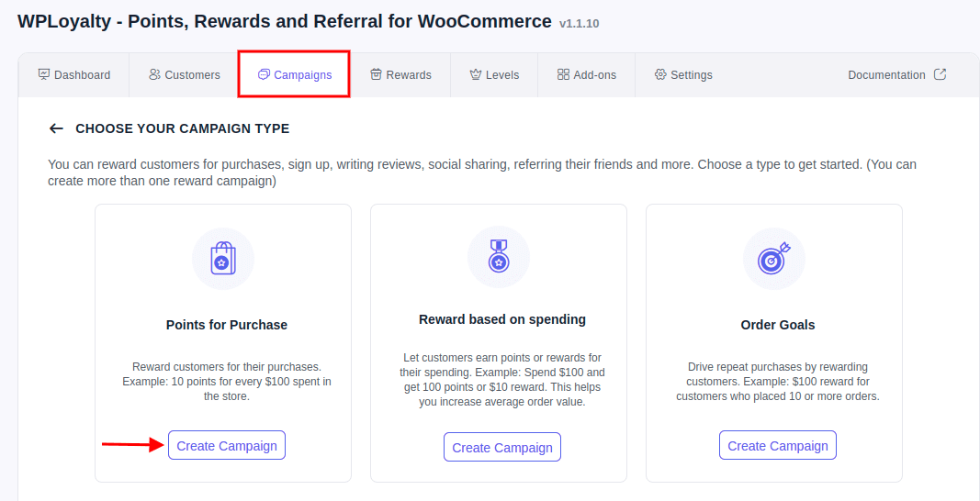980x501 pixels.
Task: Click the v1.1.10 version label
Action: pyautogui.click(x=580, y=24)
